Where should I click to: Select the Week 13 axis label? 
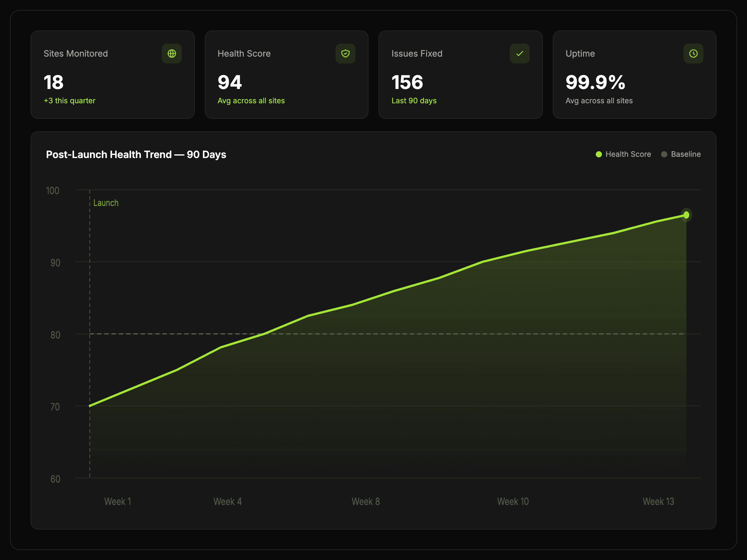658,501
